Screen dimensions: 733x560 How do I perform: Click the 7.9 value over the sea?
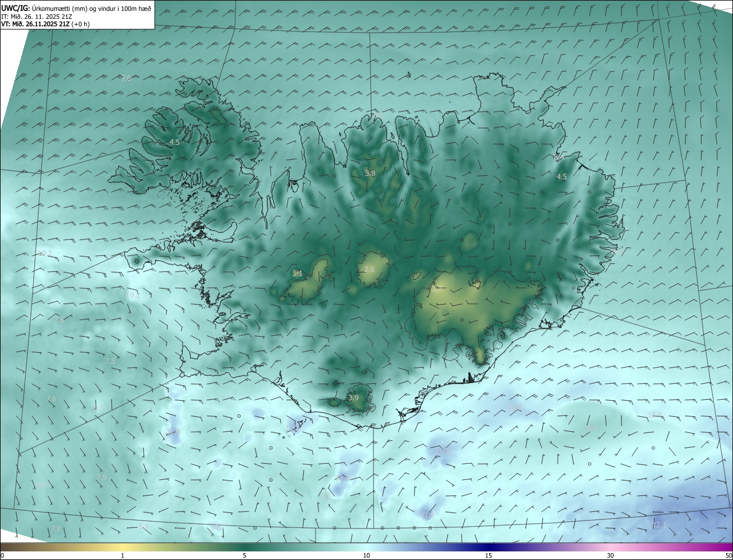pyautogui.click(x=101, y=477)
